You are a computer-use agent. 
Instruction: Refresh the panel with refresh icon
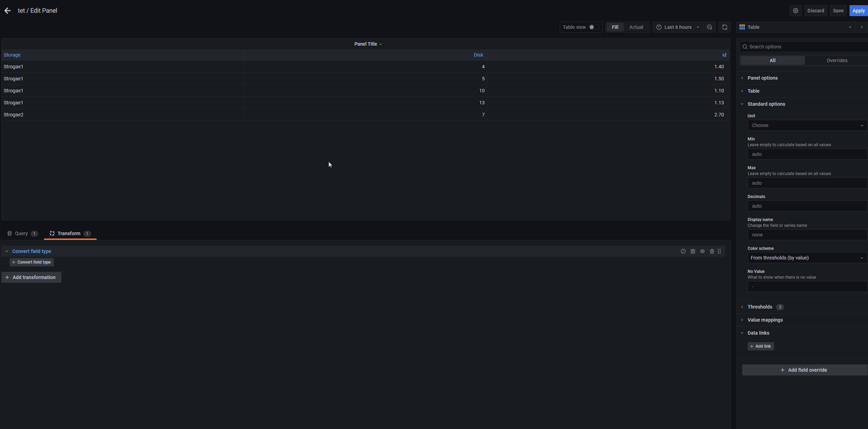tap(725, 27)
